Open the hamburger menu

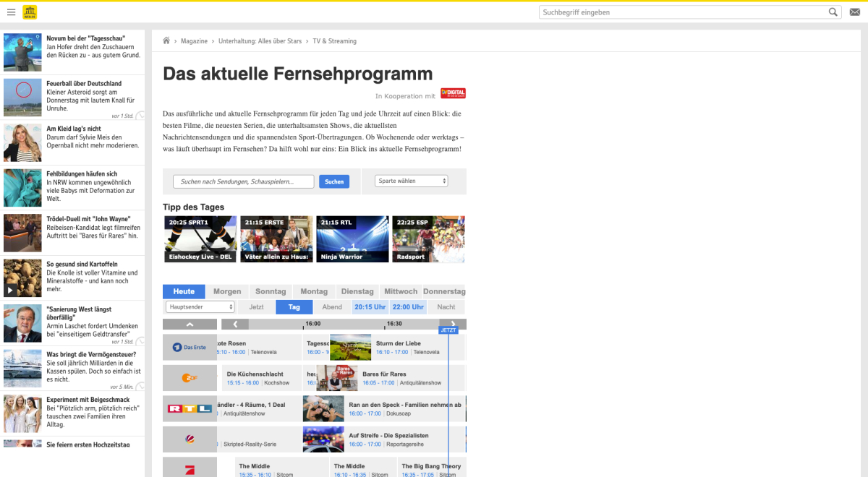[x=11, y=12]
